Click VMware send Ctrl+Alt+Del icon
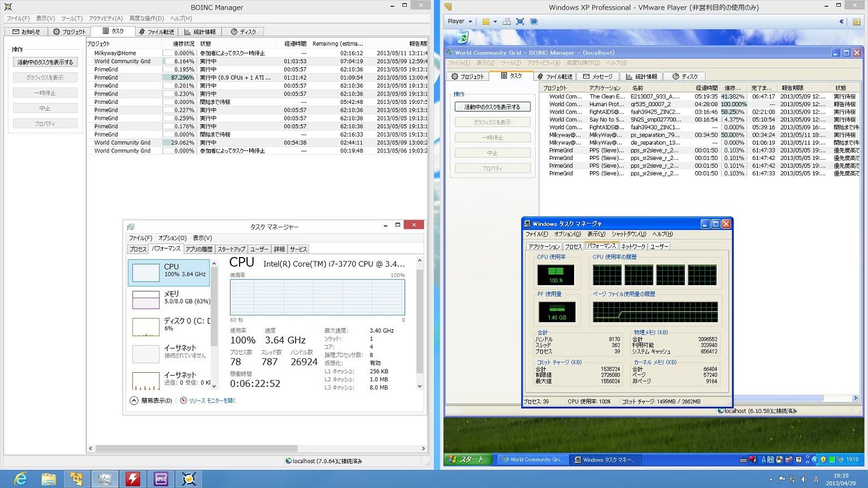This screenshot has width=868, height=488. click(x=506, y=21)
